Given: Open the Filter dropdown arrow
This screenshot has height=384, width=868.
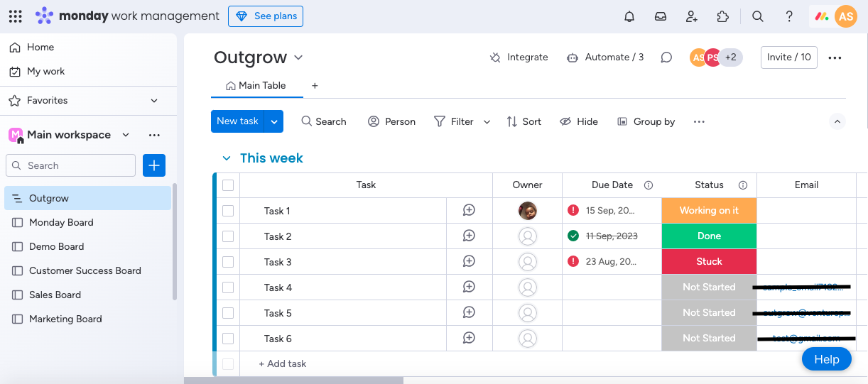Looking at the screenshot, I should click(x=487, y=122).
